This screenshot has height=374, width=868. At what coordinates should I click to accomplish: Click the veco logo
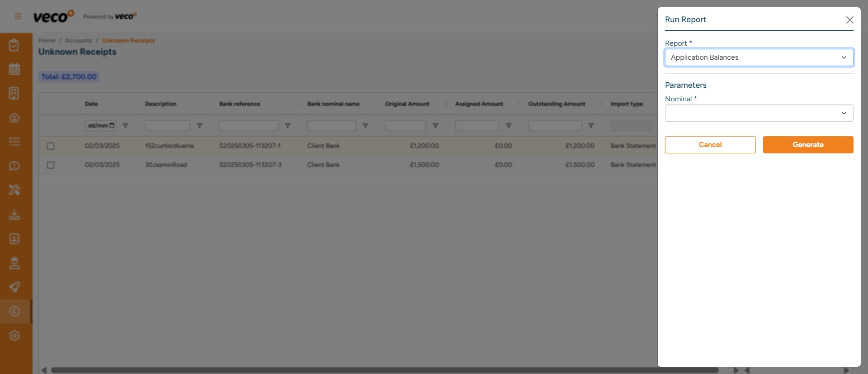53,16
